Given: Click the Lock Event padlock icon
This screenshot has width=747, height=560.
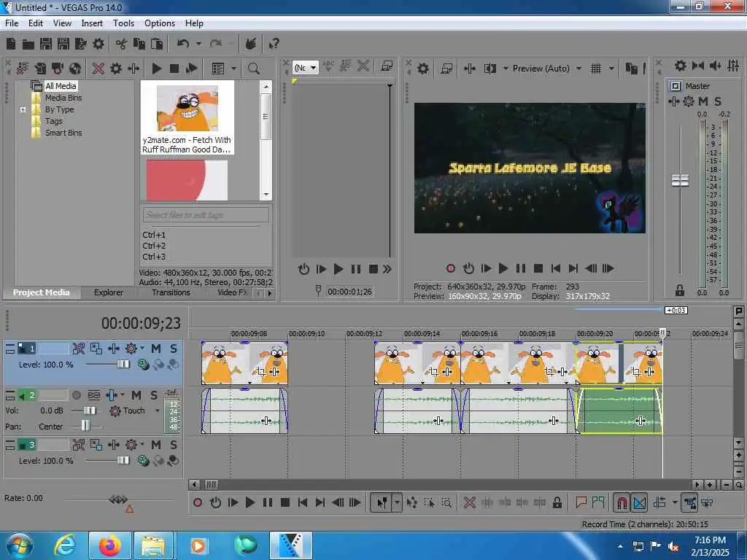Looking at the screenshot, I should (x=557, y=502).
